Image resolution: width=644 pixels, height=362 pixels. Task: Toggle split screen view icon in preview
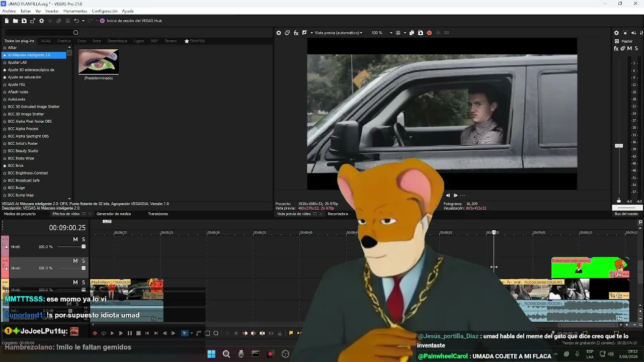tap(304, 33)
